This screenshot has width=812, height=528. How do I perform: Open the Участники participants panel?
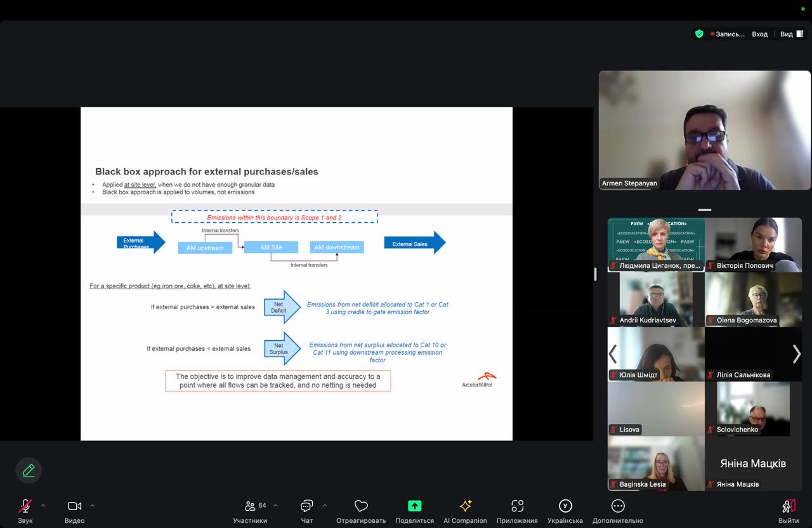(250, 506)
